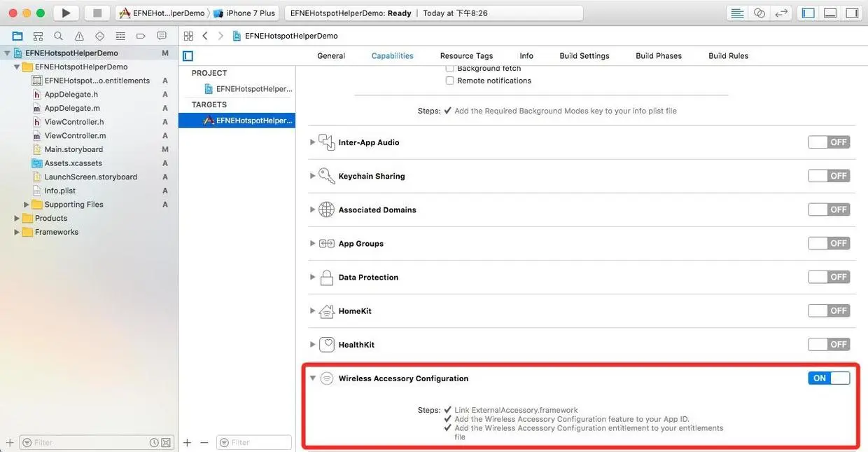Open Info.plist file
Image resolution: width=868 pixels, height=452 pixels.
[x=59, y=191]
